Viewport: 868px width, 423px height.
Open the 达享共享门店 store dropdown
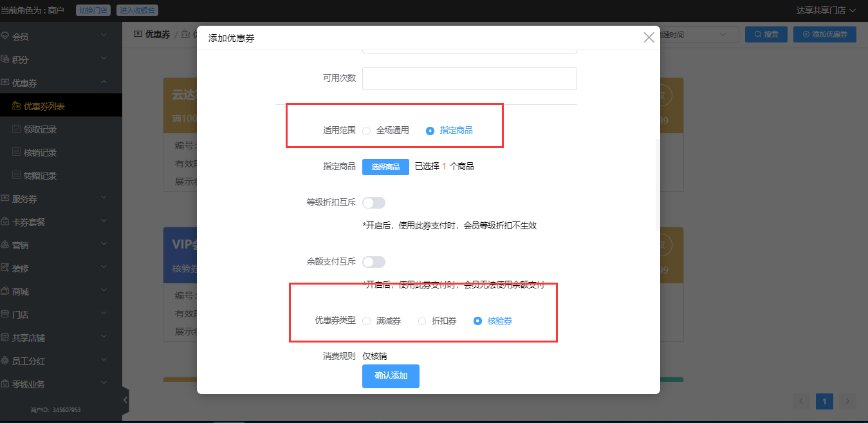pyautogui.click(x=826, y=10)
